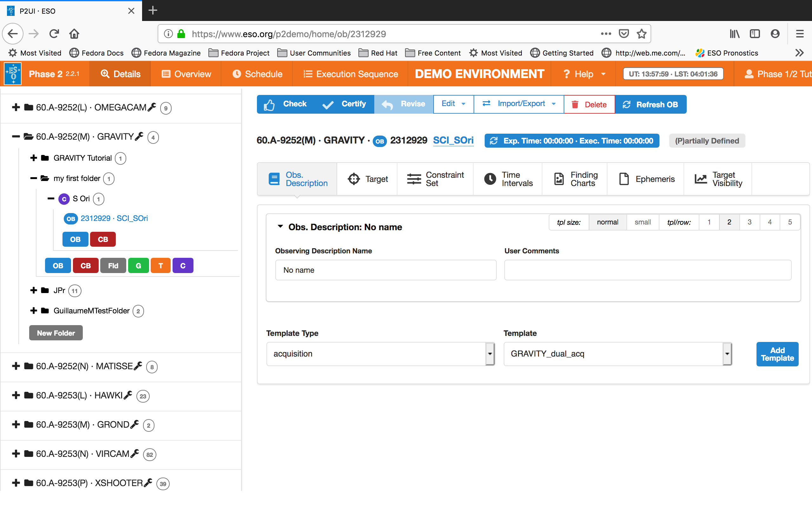Expand the GRAVITY Tutorial folder
The width and height of the screenshot is (812, 508).
pos(34,157)
